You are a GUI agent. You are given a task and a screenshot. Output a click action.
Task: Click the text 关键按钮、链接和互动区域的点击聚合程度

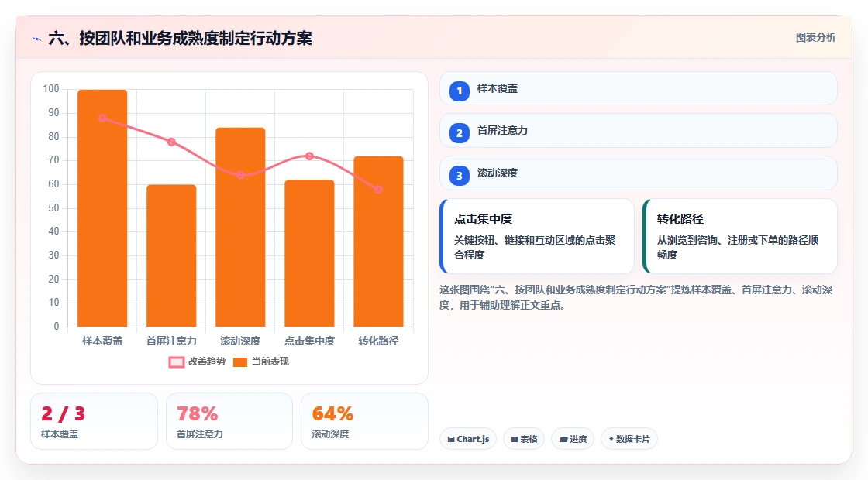click(535, 248)
